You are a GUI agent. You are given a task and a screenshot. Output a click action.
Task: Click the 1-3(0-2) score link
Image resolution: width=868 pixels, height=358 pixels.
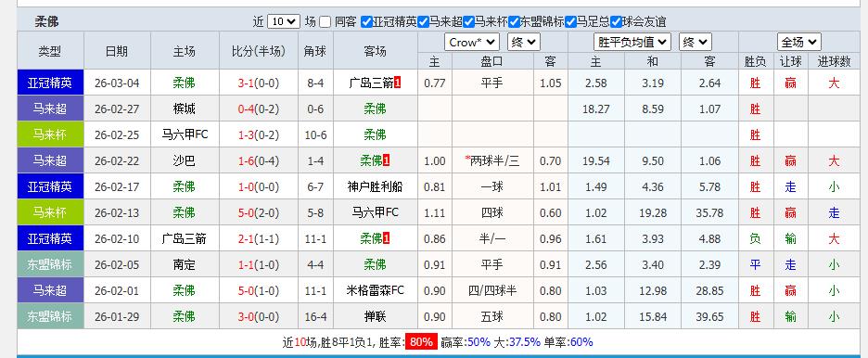tap(259, 135)
